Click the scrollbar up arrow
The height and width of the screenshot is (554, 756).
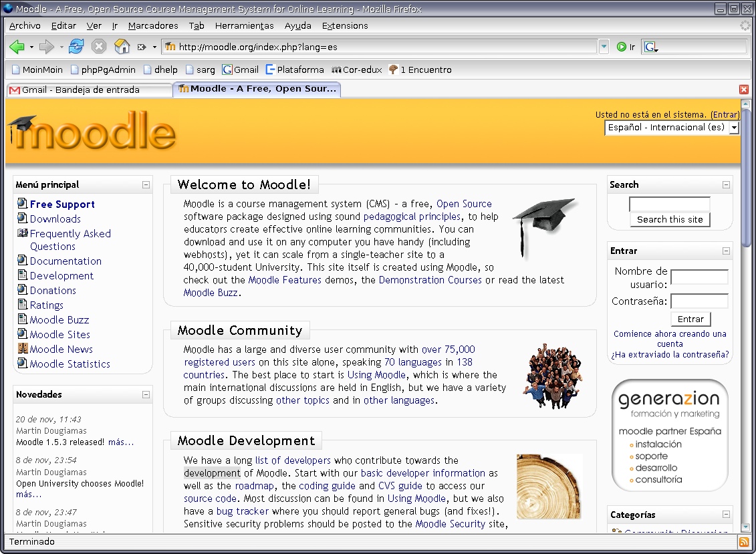[x=746, y=104]
